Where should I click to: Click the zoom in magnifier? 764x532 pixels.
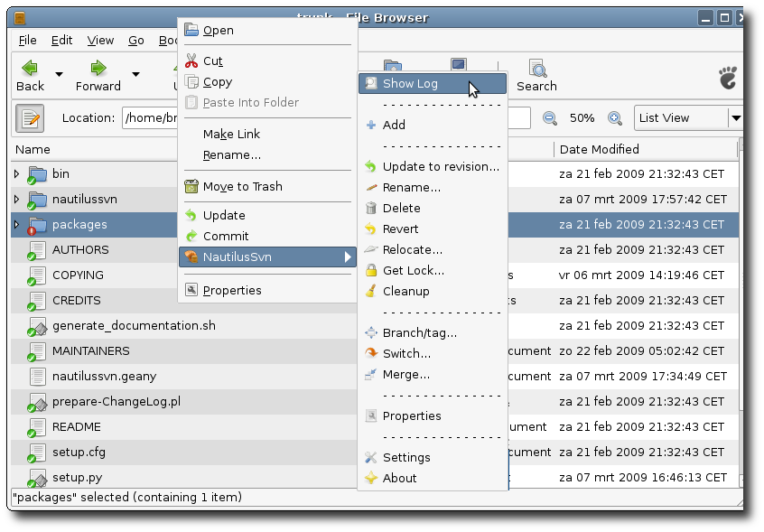tap(615, 118)
